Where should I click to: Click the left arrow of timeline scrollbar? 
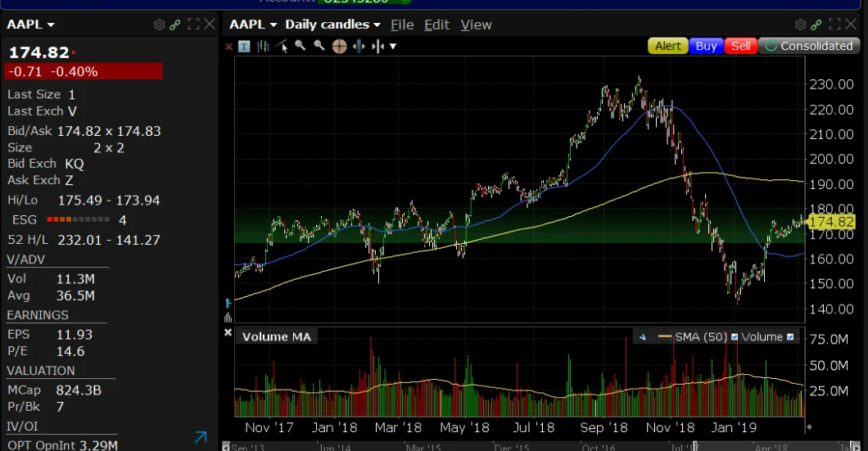click(225, 447)
